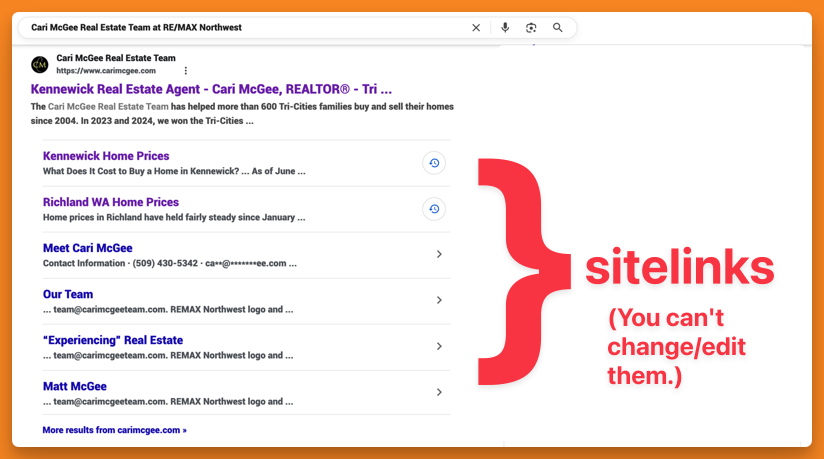
Task: Open "Experiencing" Real Estate sitelink
Action: 113,340
